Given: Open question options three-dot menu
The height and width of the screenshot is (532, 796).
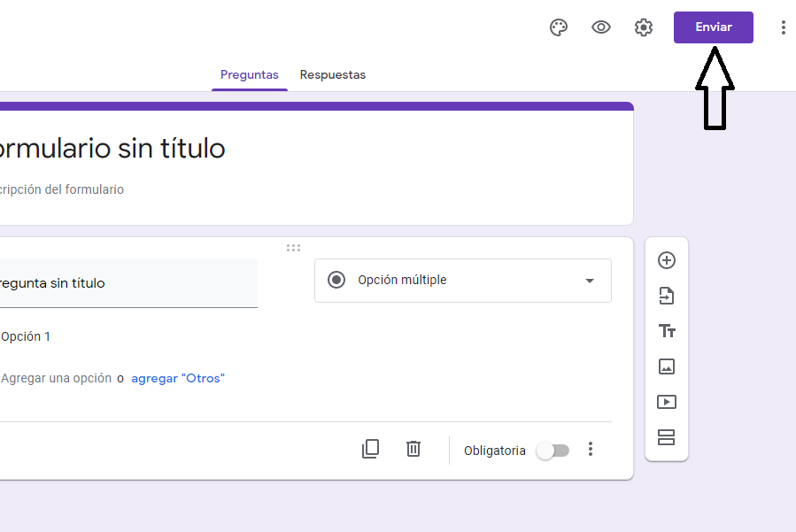Looking at the screenshot, I should (591, 449).
